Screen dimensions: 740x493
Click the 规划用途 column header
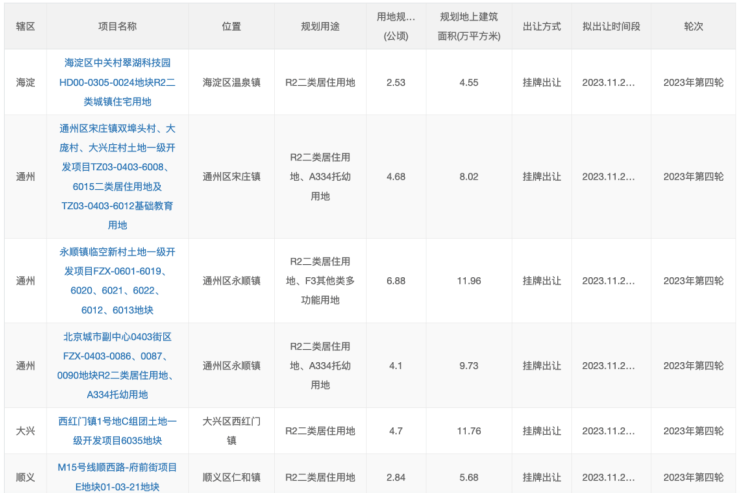coord(322,26)
